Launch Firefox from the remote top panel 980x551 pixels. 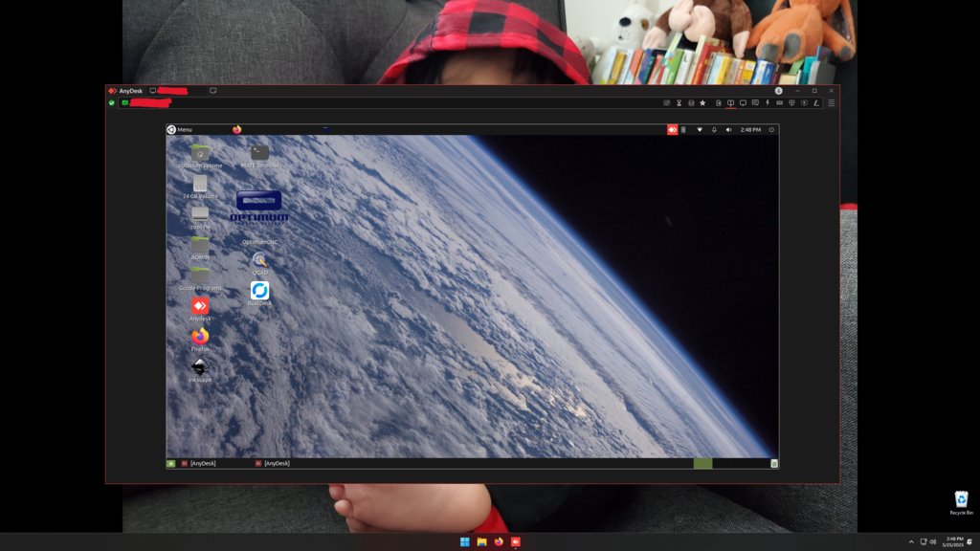(x=237, y=129)
